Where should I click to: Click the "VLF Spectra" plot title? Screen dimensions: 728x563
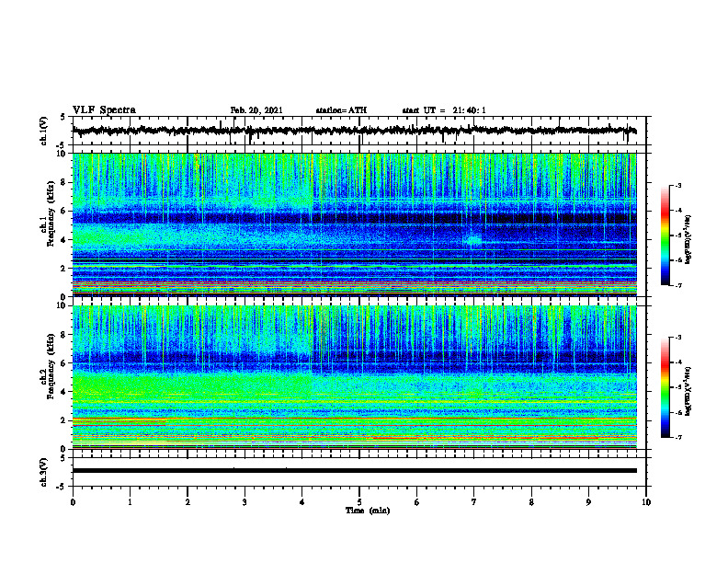[x=104, y=110]
